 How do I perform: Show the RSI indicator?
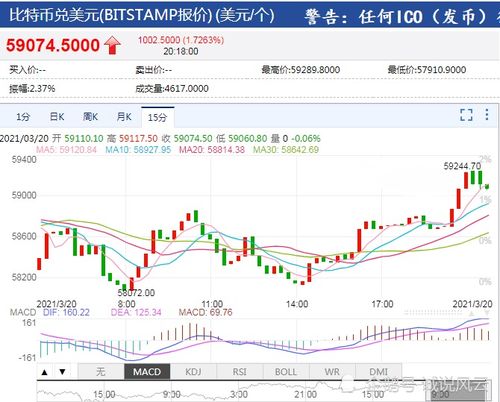tap(240, 372)
